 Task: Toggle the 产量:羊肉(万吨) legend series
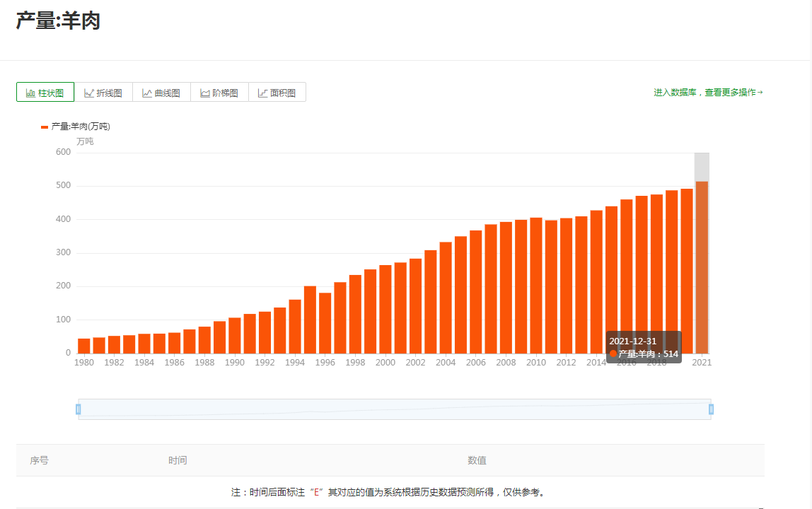[76, 127]
